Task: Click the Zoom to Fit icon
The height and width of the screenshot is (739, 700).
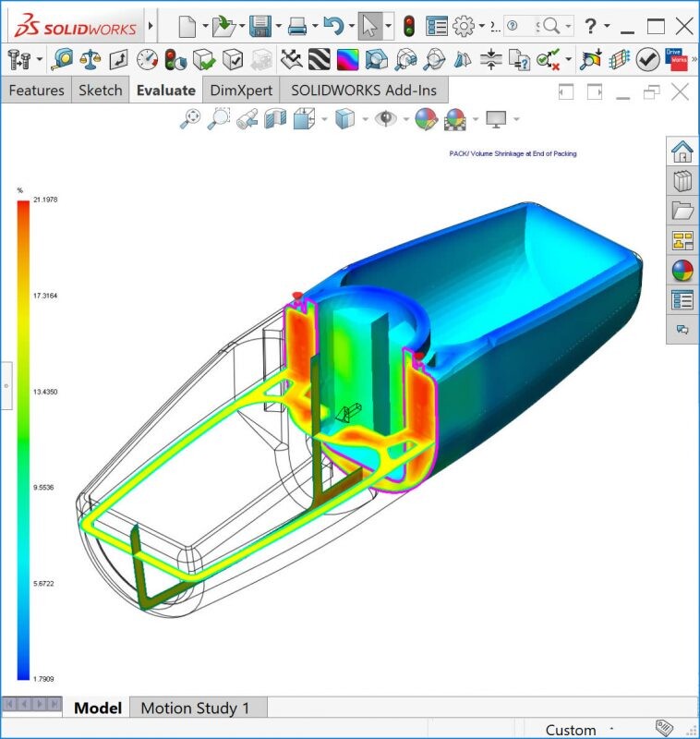Action: coord(190,118)
